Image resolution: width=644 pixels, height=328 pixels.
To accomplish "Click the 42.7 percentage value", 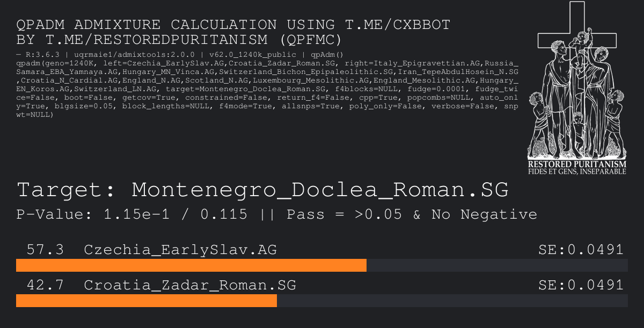I will (45, 286).
